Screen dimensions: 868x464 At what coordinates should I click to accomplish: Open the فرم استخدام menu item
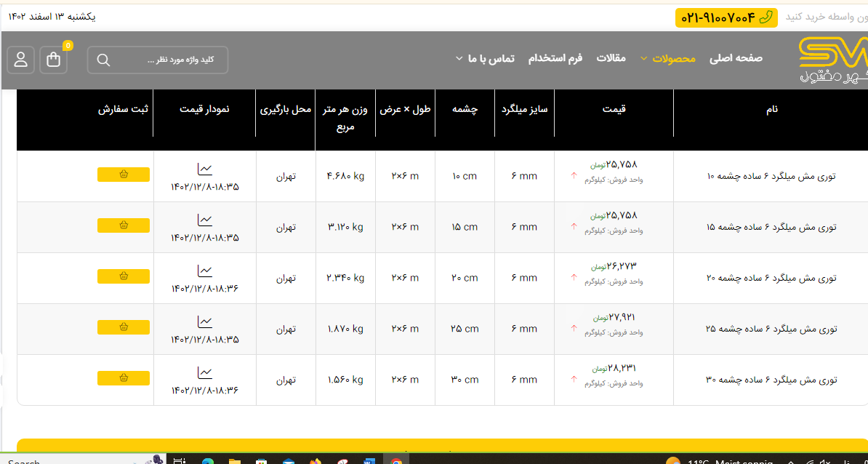555,58
